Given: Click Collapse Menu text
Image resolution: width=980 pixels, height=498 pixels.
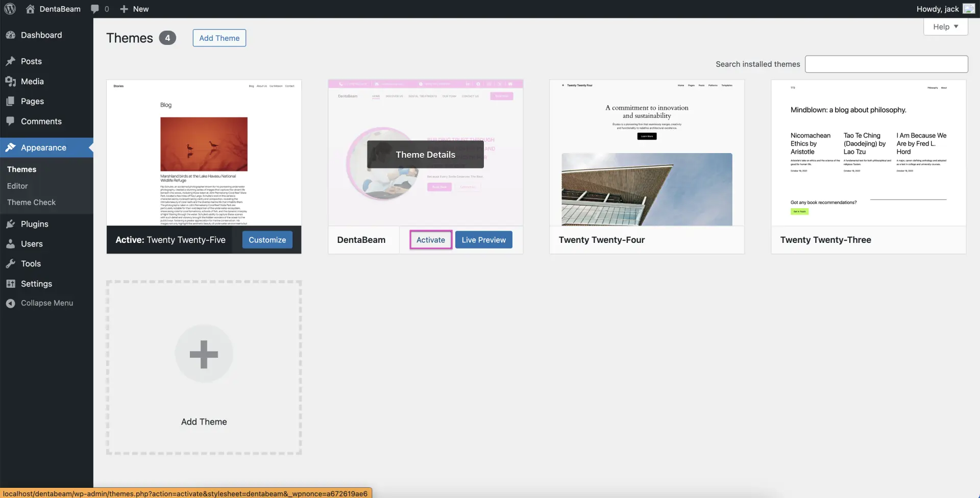Looking at the screenshot, I should [47, 303].
